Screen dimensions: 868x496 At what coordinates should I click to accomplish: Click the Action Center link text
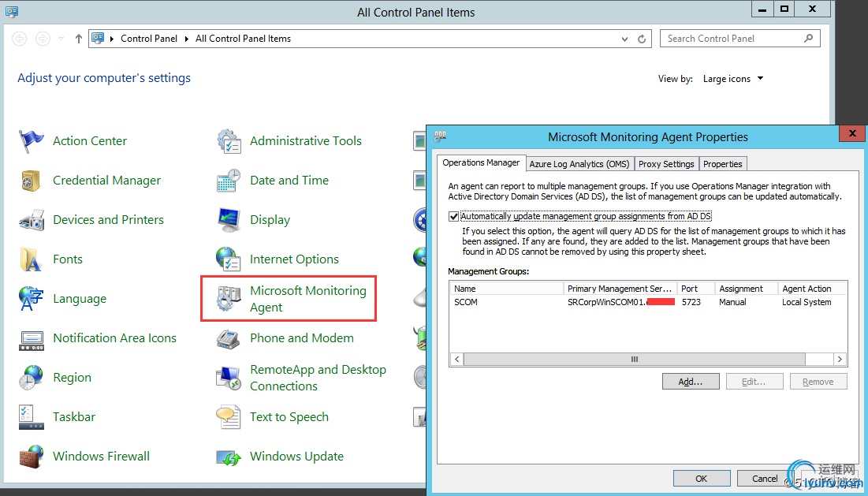90,141
